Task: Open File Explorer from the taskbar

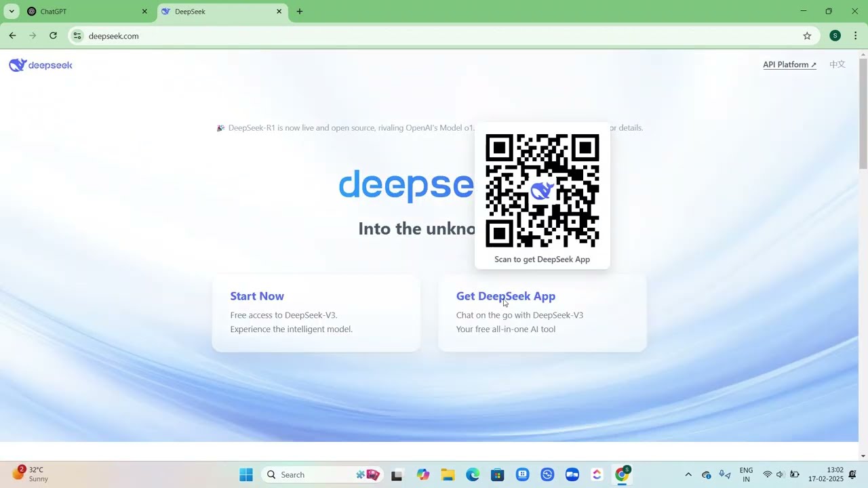Action: (x=448, y=474)
